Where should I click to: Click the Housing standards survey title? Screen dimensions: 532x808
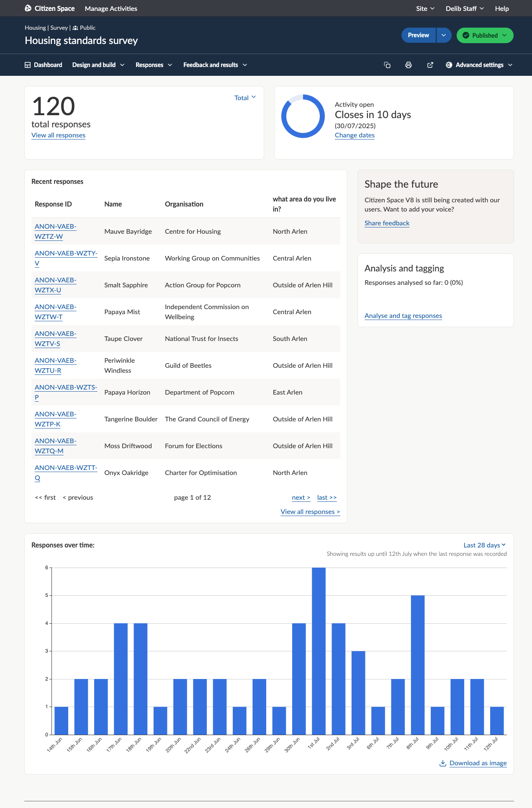81,41
